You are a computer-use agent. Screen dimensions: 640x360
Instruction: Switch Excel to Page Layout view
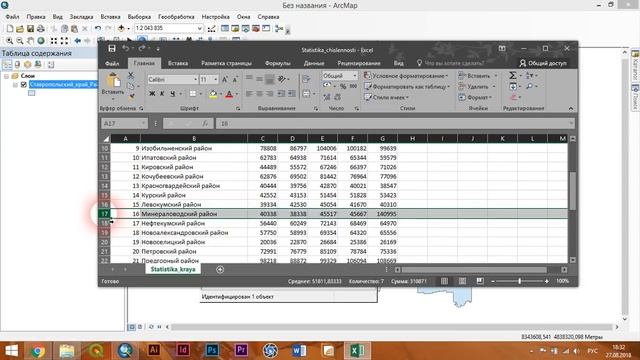pyautogui.click(x=462, y=281)
